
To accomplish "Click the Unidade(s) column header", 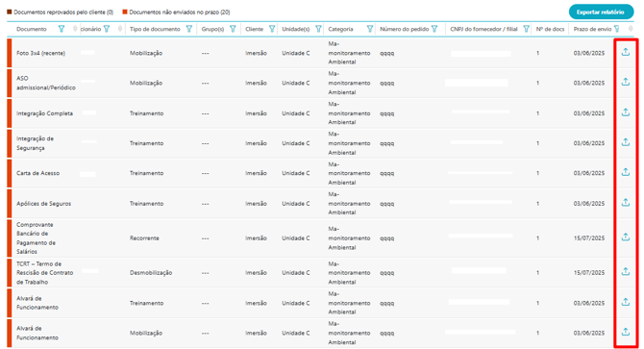I will 296,29.
